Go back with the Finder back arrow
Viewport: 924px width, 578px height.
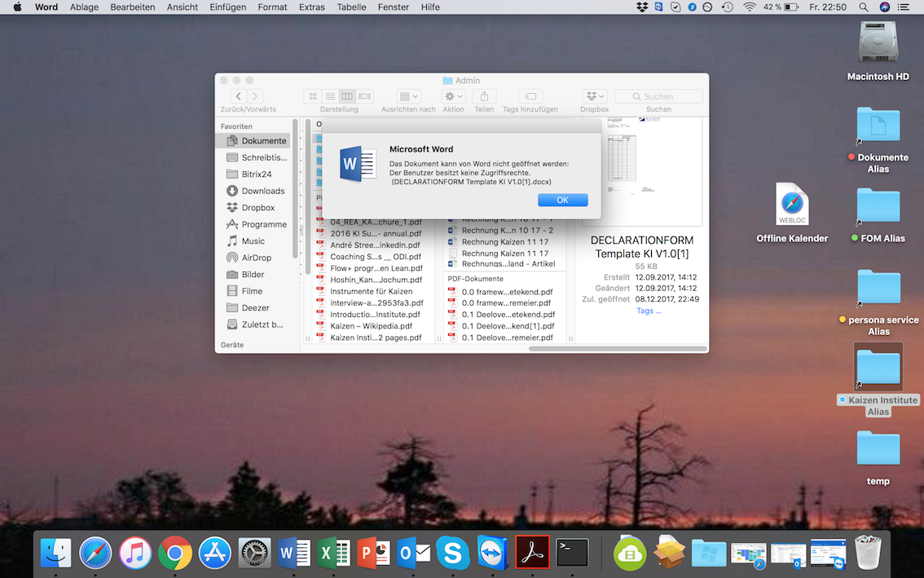(x=238, y=96)
